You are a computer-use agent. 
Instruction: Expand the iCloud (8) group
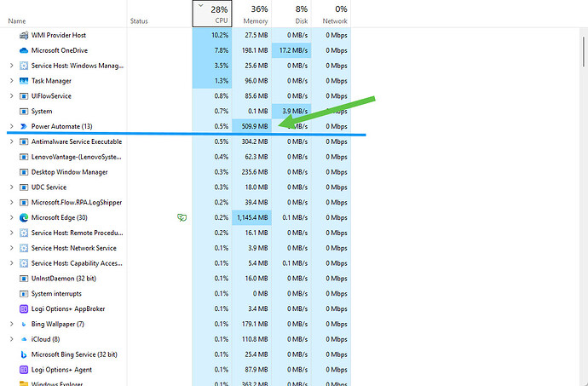pyautogui.click(x=11, y=339)
